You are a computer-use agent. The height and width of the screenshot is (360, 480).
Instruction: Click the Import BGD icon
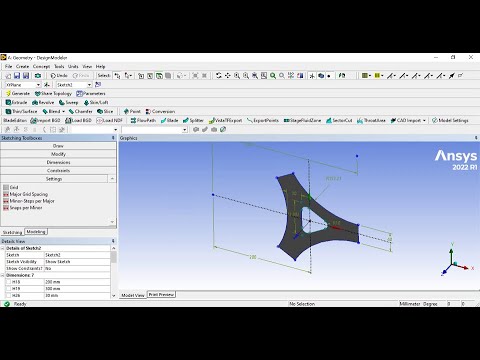33,120
